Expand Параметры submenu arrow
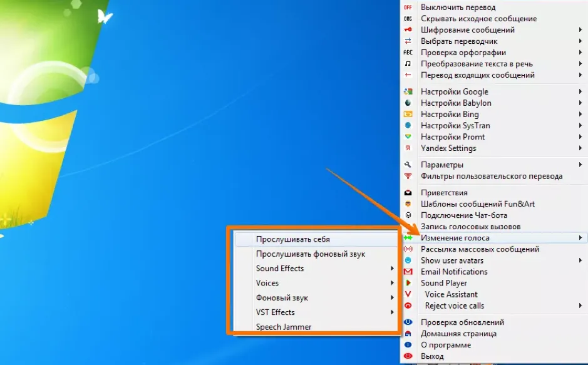 coord(580,165)
